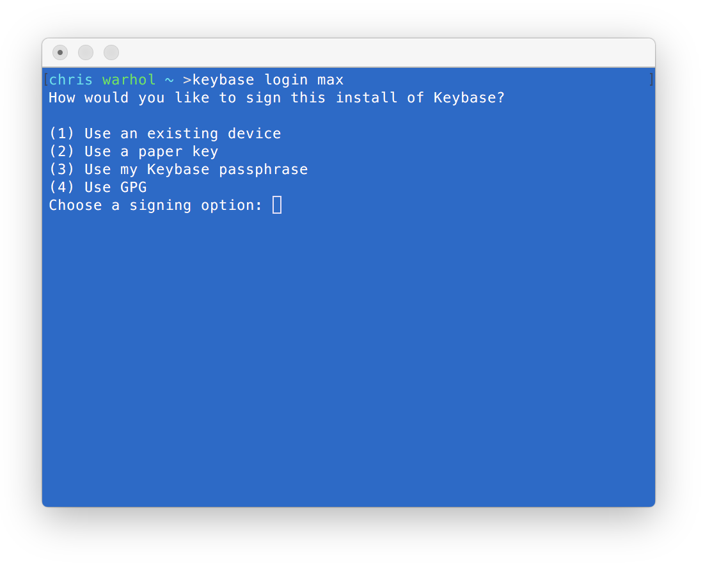Click option "(3) Use my Keybase passphrase"
Viewport: 728px width, 567px height.
point(178,170)
